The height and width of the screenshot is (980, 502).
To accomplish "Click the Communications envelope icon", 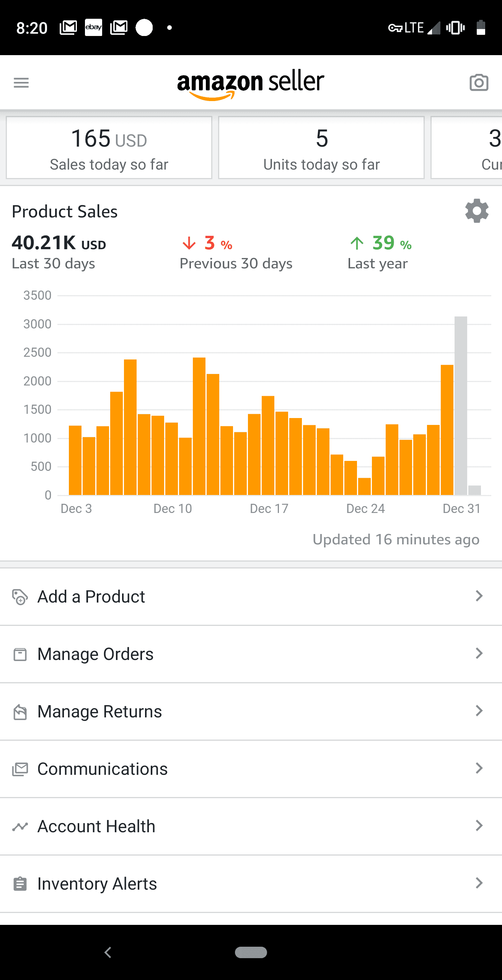I will point(20,769).
